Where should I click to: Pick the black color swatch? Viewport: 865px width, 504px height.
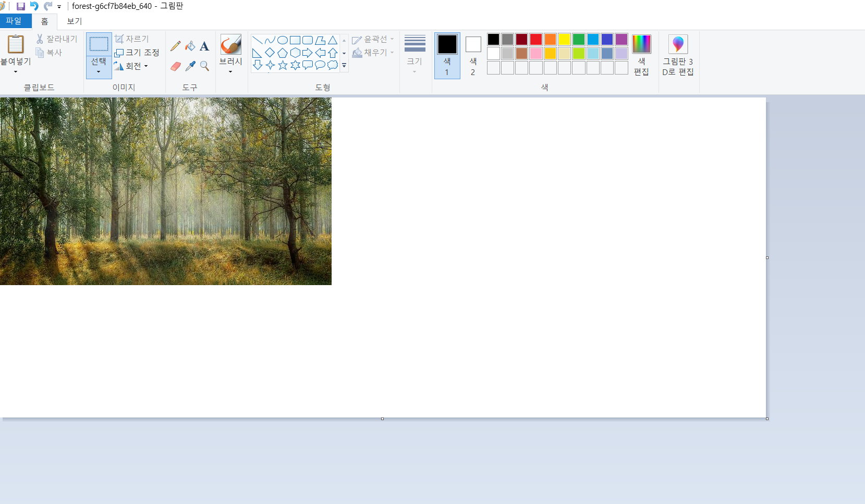point(493,40)
